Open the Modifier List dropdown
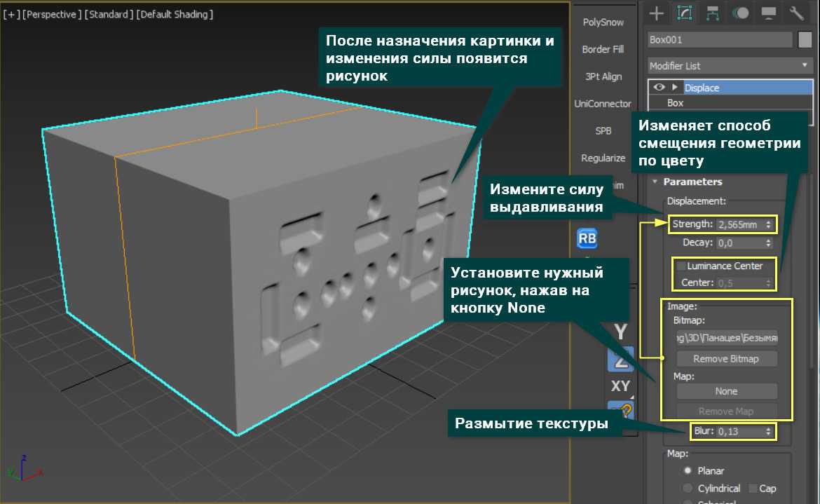 730,66
